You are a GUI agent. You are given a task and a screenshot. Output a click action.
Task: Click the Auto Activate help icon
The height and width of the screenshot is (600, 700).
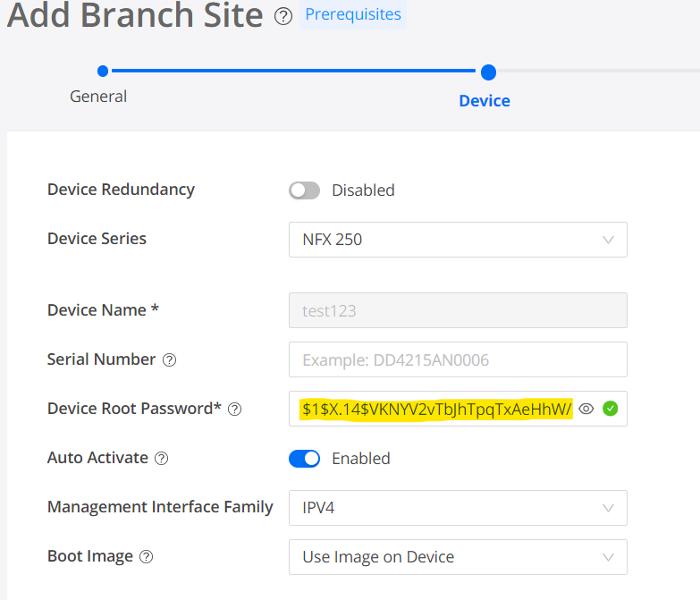(161, 459)
